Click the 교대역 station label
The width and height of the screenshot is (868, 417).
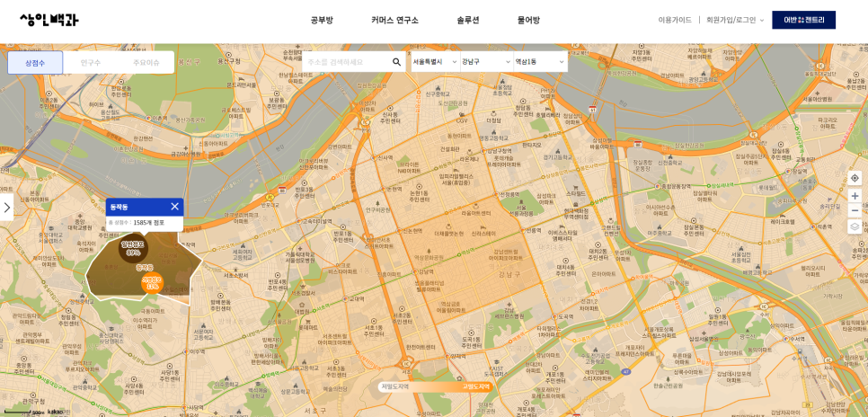[356, 298]
